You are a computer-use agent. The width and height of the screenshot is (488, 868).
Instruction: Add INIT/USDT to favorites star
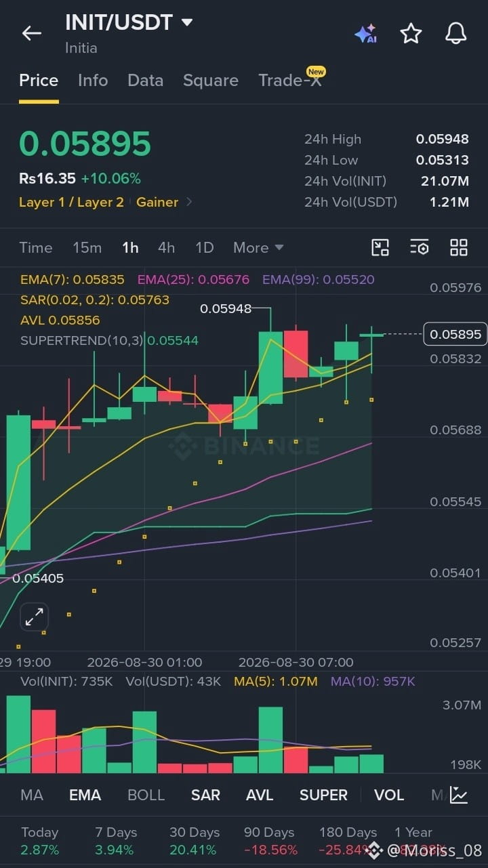411,33
